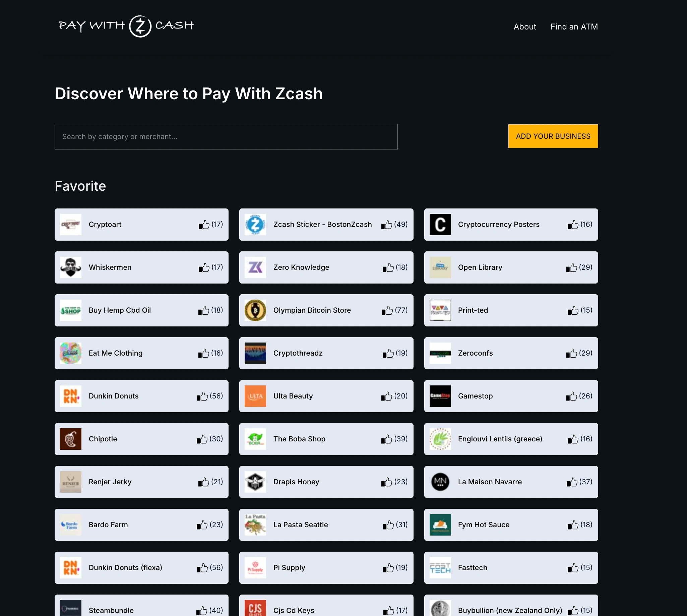The width and height of the screenshot is (687, 616).
Task: Like Olympian Bitcoin Store with the thumbs-up icon
Action: (387, 310)
